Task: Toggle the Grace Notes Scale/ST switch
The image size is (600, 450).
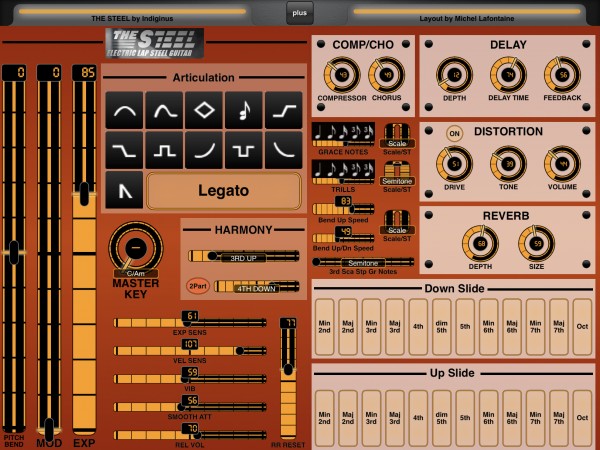Action: (397, 136)
